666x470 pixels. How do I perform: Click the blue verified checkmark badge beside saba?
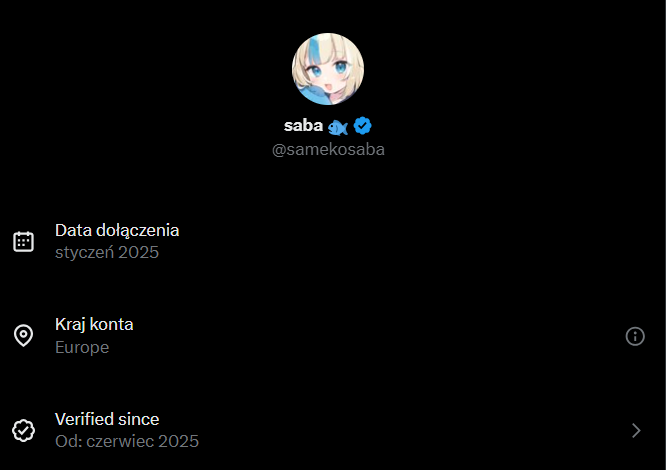pyautogui.click(x=362, y=126)
